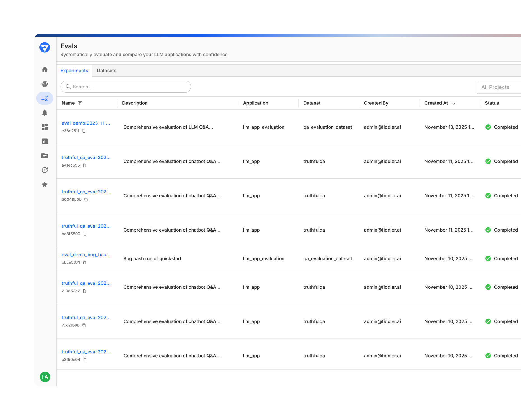
Task: Copy experiment ID 50348b0b
Action: point(86,200)
